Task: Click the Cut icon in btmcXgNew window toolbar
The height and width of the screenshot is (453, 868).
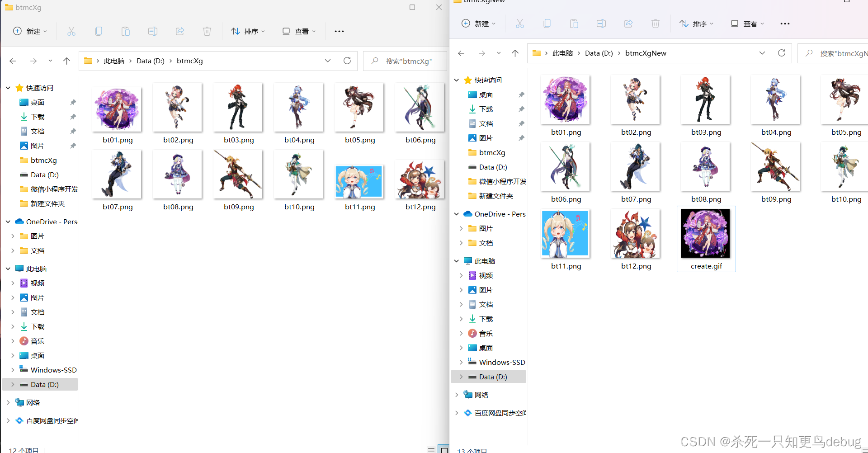Action: [520, 24]
